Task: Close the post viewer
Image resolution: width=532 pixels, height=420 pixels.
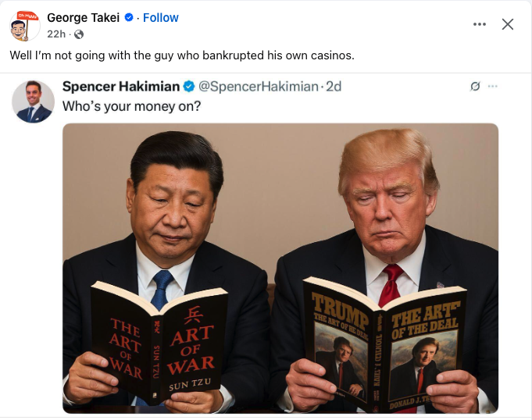Action: click(x=508, y=24)
